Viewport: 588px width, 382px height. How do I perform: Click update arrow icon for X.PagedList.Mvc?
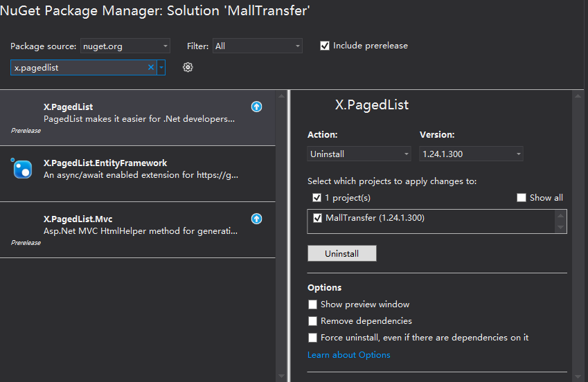click(256, 219)
